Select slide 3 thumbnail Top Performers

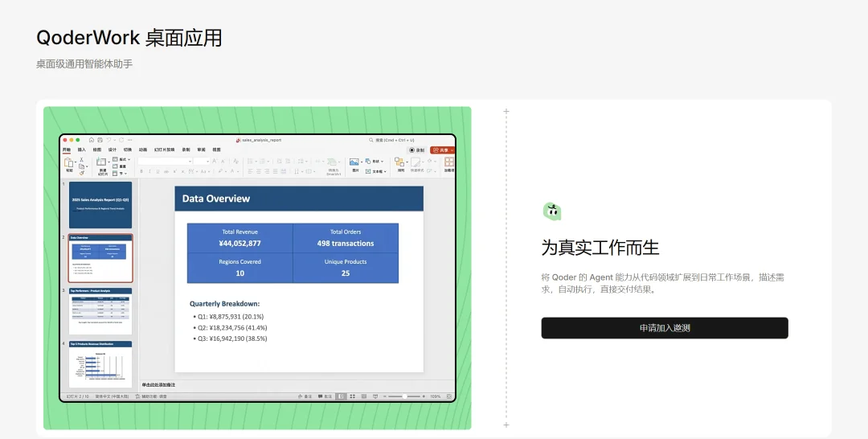tap(100, 311)
